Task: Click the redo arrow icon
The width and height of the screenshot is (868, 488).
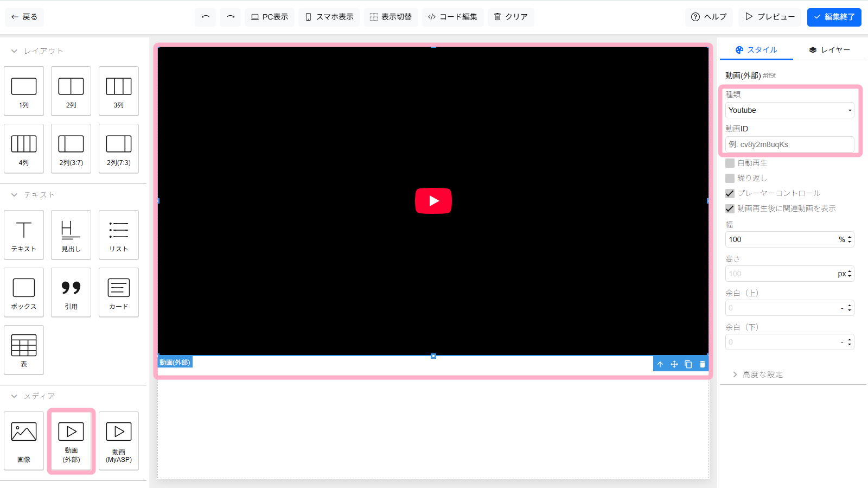Action: click(x=231, y=17)
